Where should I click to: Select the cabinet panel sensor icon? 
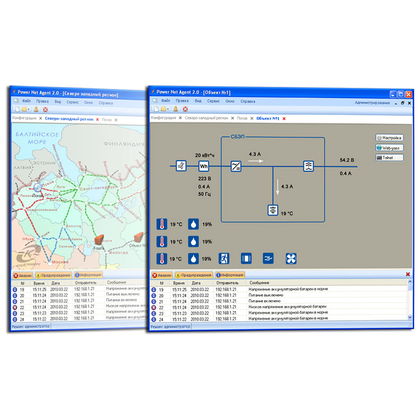(246, 258)
